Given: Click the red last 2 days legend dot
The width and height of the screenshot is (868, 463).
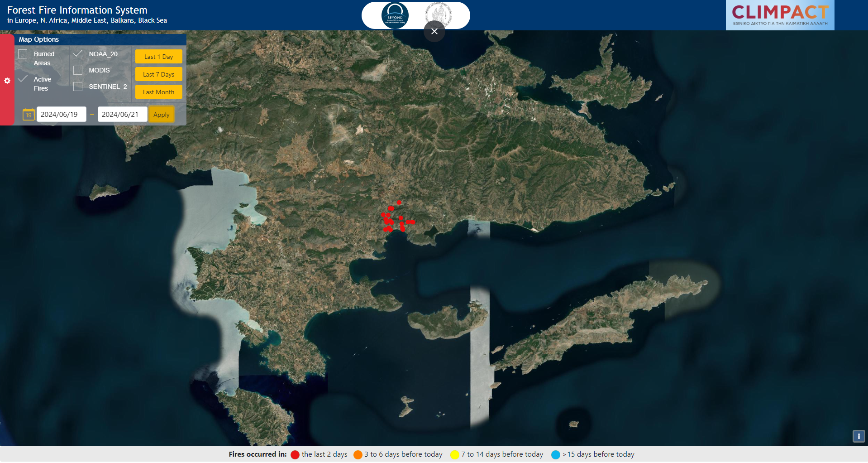Looking at the screenshot, I should tap(295, 455).
